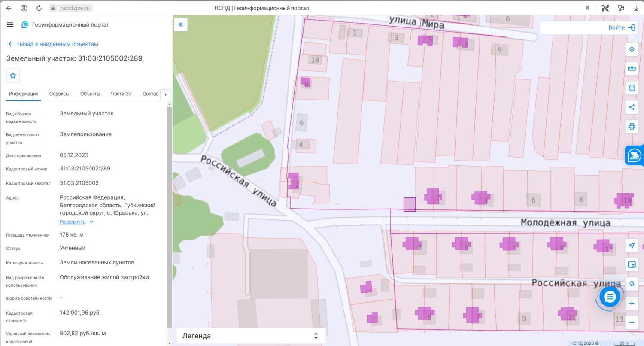The width and height of the screenshot is (644, 346).
Task: Click the coordinate search icon
Action: (x=632, y=284)
